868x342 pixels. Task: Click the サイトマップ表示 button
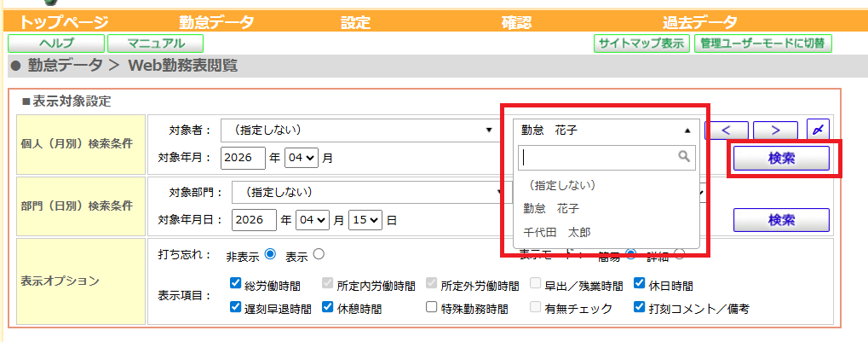point(641,43)
